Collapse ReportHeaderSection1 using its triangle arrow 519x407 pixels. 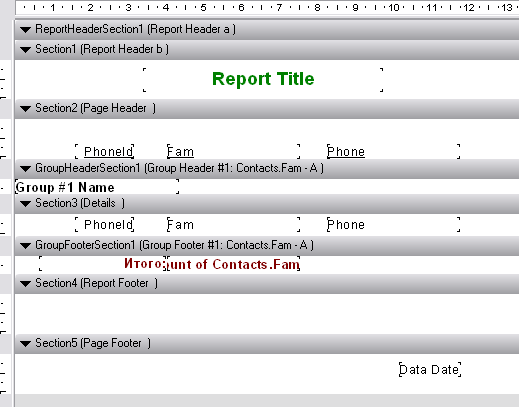pos(25,30)
